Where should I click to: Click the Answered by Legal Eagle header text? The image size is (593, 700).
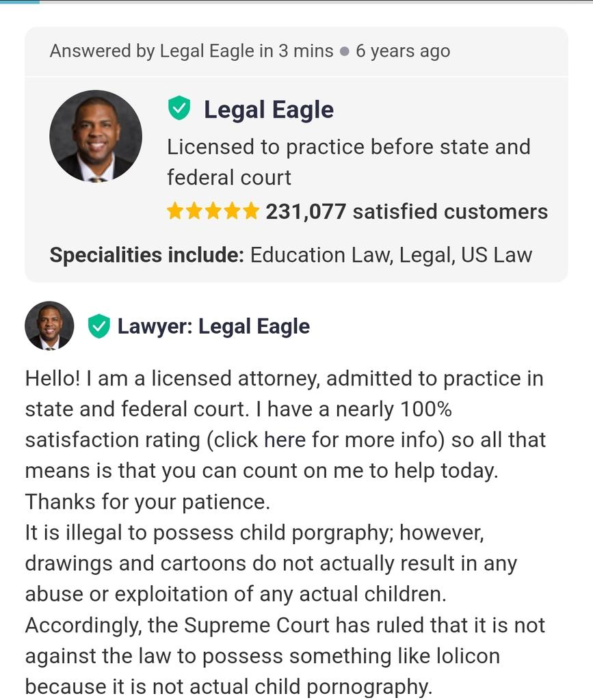pos(192,51)
